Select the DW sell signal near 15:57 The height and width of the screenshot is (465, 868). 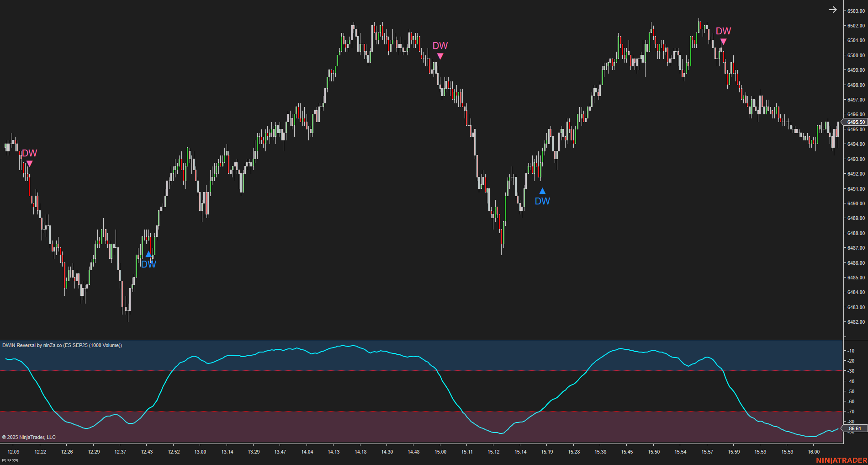pyautogui.click(x=723, y=42)
